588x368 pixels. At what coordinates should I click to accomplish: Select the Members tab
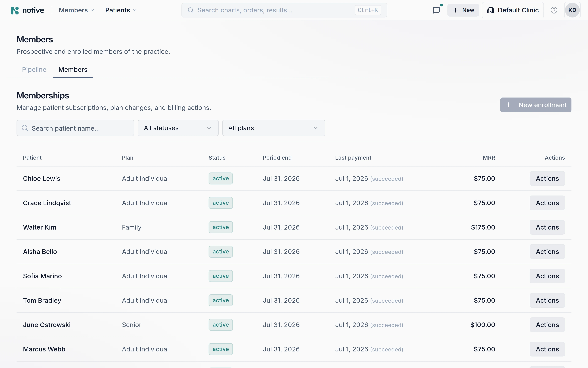(x=73, y=70)
